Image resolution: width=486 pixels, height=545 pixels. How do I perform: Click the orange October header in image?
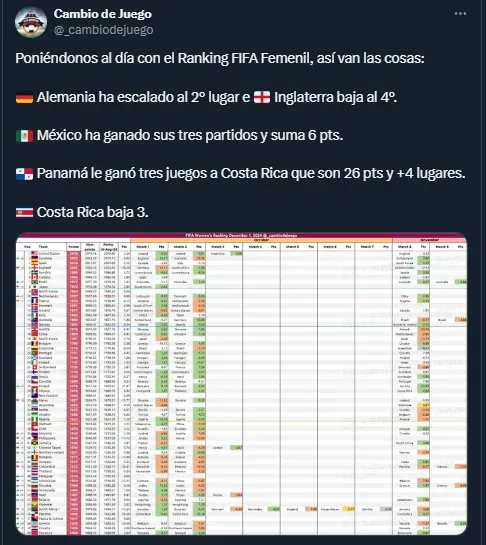tap(261, 240)
